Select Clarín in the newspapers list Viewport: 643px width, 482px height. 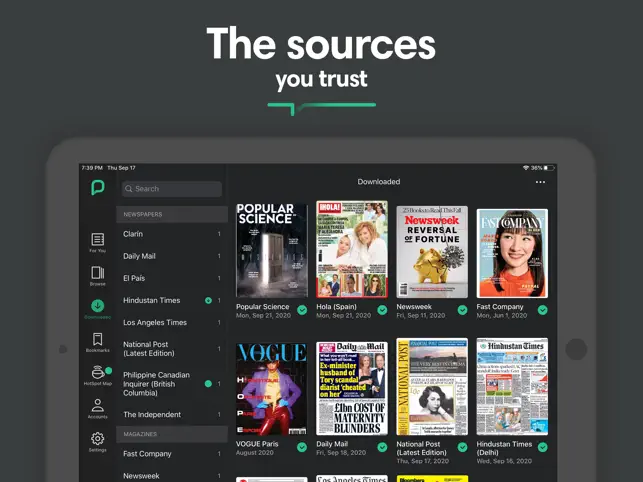pos(172,234)
